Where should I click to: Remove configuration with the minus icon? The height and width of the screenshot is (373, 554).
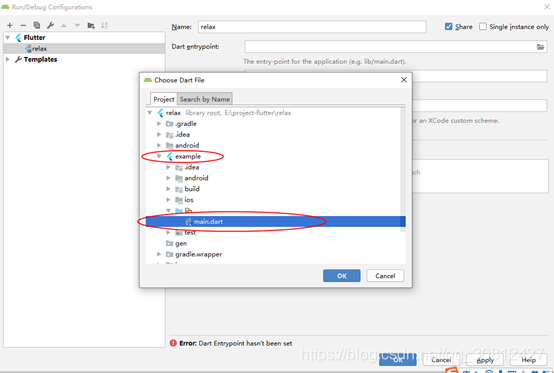[x=23, y=25]
